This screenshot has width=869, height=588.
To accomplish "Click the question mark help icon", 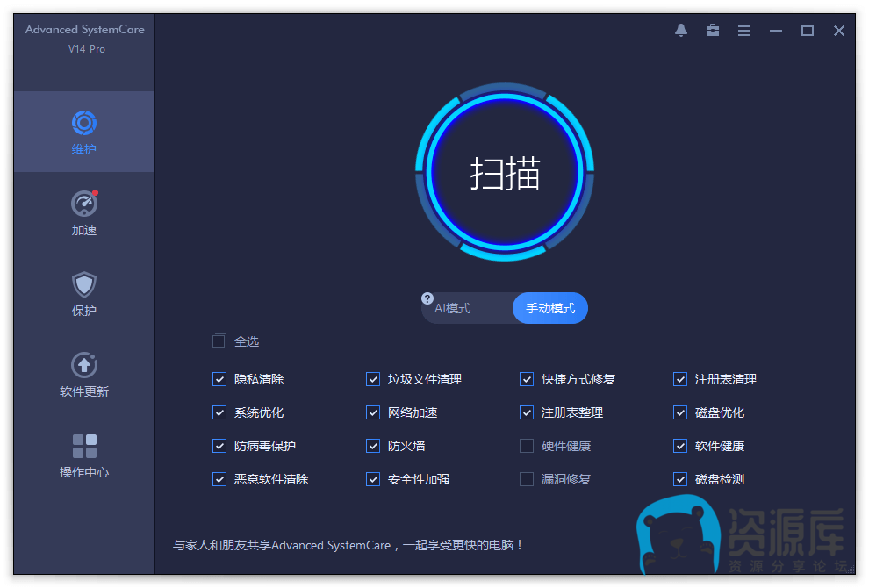I will pyautogui.click(x=427, y=298).
